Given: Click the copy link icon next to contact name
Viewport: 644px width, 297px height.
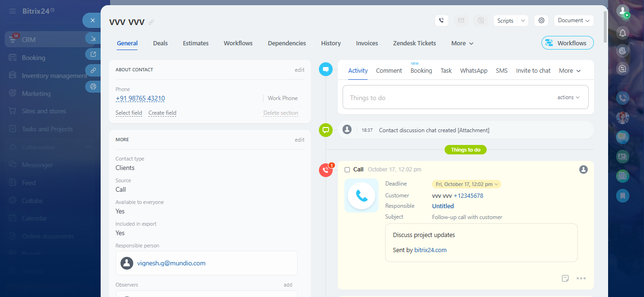Looking at the screenshot, I should tap(151, 22).
